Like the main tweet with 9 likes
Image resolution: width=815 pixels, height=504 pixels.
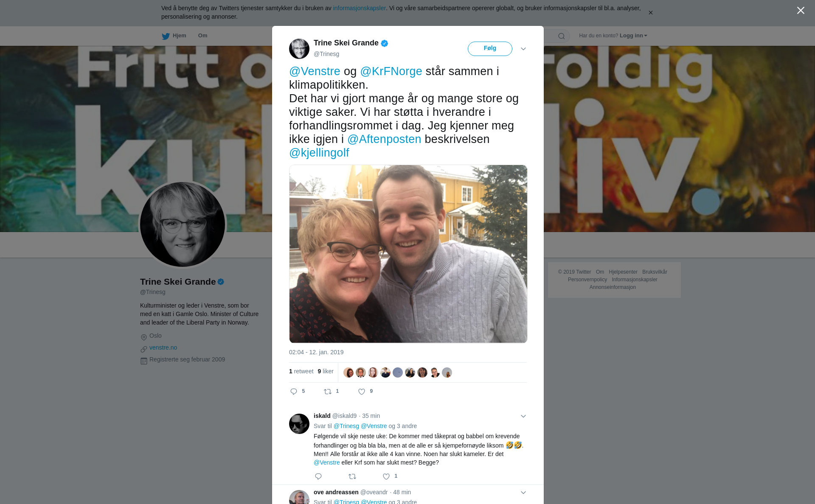[x=362, y=392]
